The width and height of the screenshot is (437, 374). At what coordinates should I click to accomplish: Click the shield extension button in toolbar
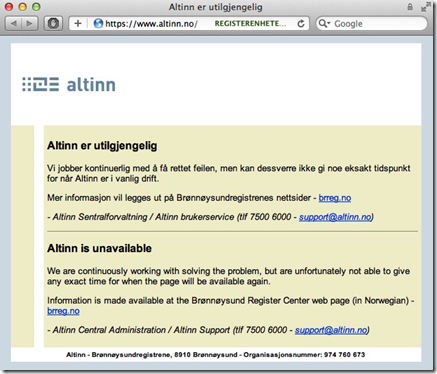pyautogui.click(x=53, y=24)
